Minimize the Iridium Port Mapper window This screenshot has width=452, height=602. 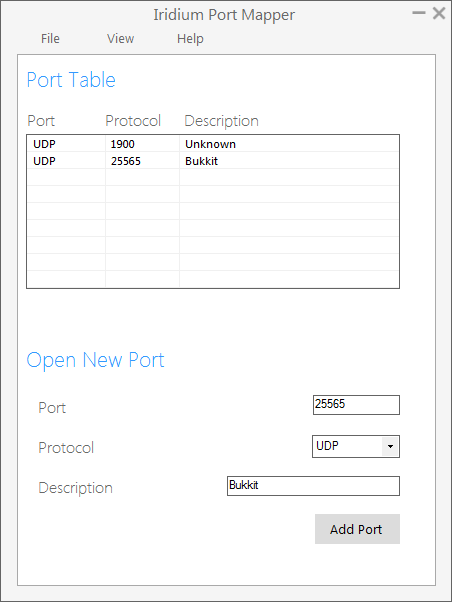point(419,13)
